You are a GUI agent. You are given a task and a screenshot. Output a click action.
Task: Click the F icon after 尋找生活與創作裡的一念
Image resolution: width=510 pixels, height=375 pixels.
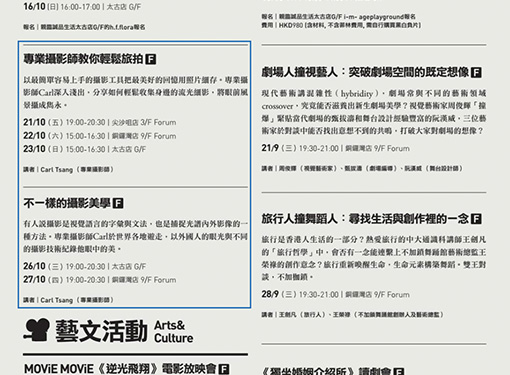[476, 219]
